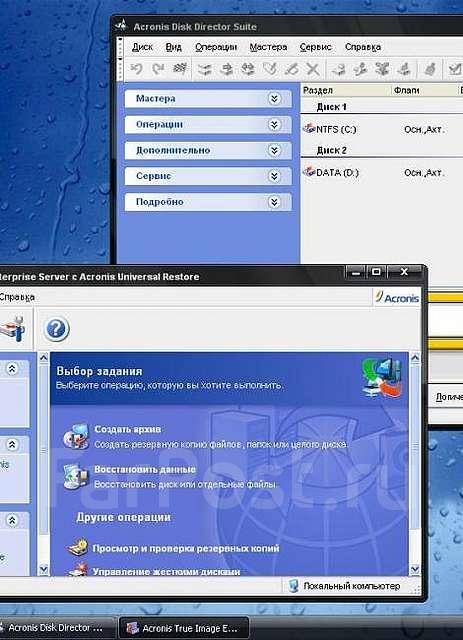Collapse the top sidebar panel in True Image
The image size is (463, 640).
point(12,369)
